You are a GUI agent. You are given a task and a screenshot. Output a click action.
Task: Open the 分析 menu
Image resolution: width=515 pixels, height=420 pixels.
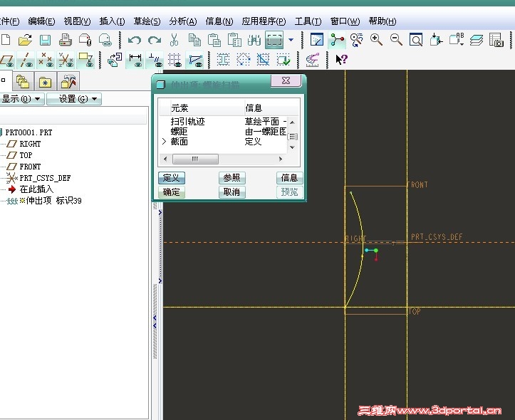pyautogui.click(x=182, y=21)
